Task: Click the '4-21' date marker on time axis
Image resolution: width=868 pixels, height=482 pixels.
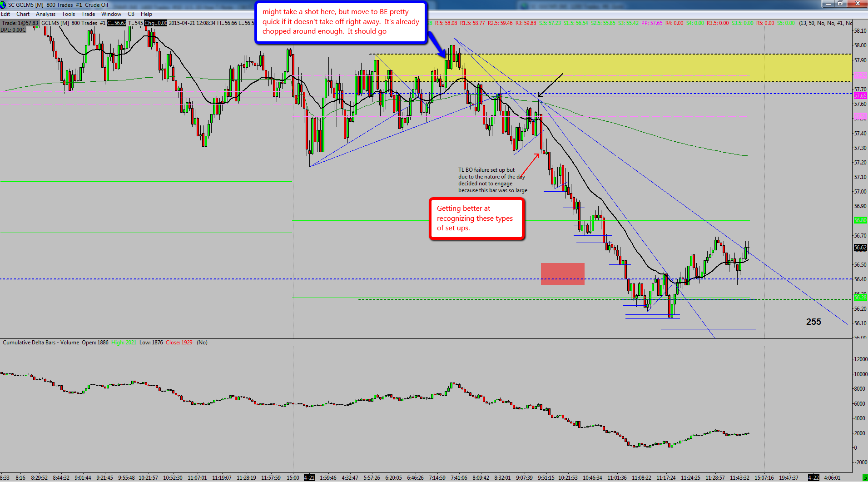Action: [x=309, y=478]
